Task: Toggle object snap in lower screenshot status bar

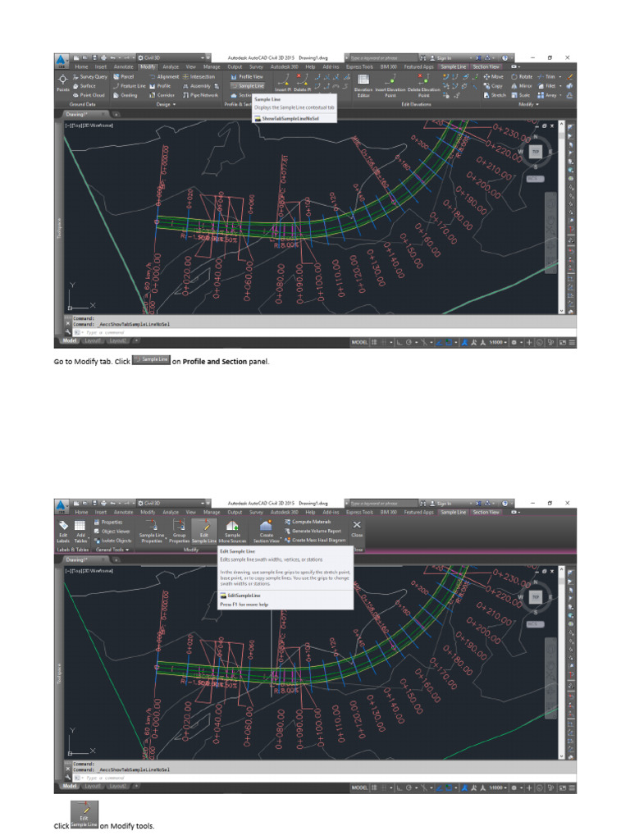Action: [449, 787]
